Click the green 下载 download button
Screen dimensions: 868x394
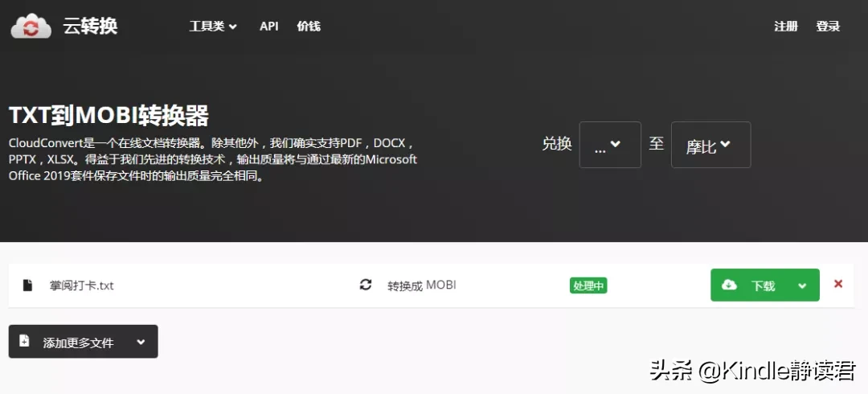765,285
